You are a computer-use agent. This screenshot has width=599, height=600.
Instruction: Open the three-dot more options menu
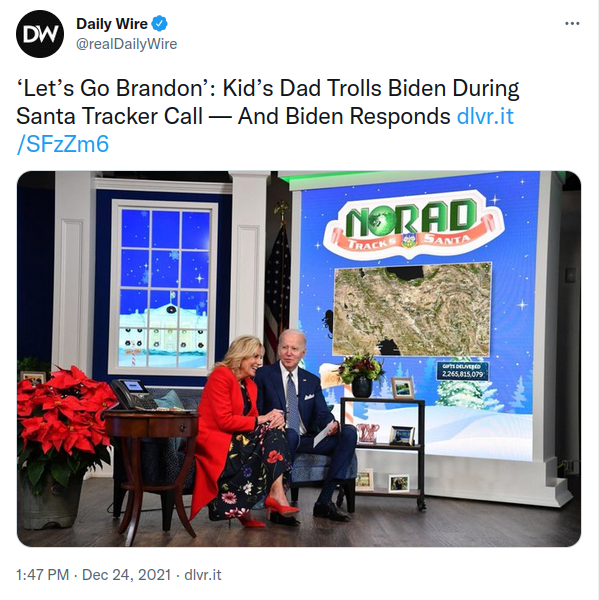(572, 24)
